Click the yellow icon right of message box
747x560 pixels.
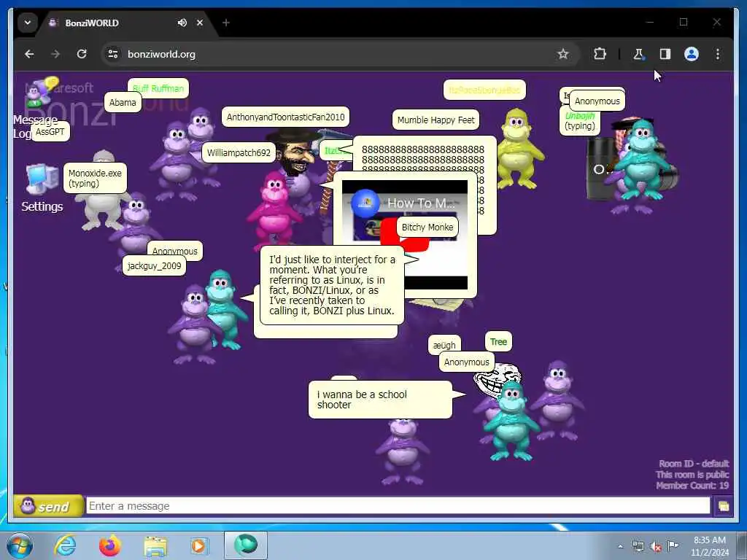click(x=723, y=506)
